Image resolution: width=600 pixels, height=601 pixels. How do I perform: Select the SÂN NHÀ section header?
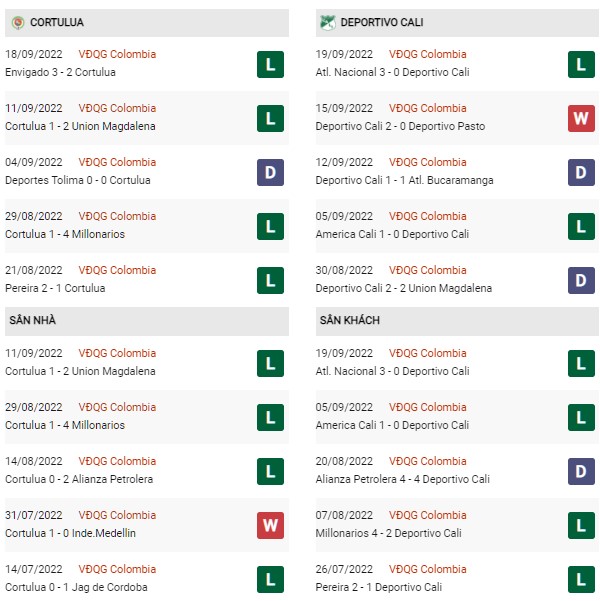coord(147,321)
